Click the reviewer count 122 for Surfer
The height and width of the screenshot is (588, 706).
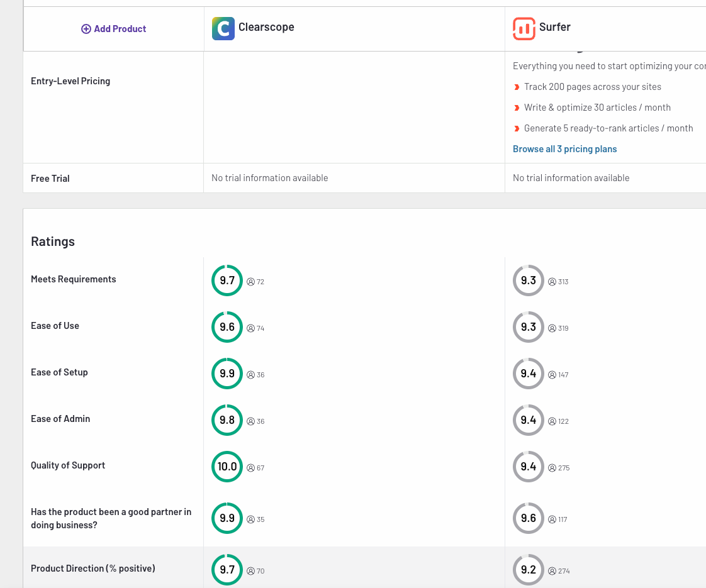tap(563, 421)
